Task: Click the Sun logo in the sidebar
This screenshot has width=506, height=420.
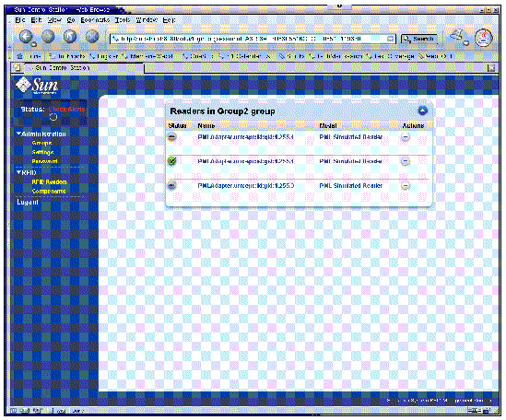Action: [37, 86]
